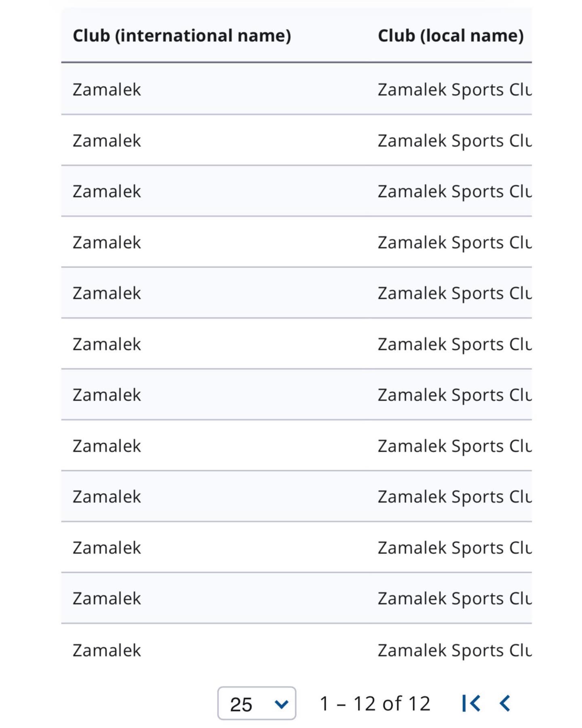Image resolution: width=582 pixels, height=728 pixels.
Task: Click the eleventh row's Zamalek Sports Club cell
Action: (454, 599)
